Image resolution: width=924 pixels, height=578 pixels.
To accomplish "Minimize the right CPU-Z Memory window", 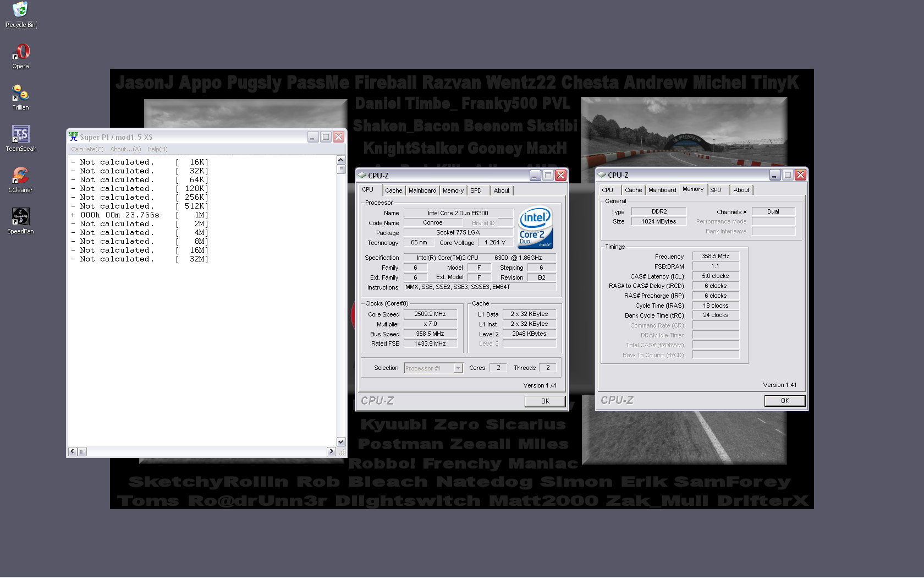I will (x=775, y=175).
